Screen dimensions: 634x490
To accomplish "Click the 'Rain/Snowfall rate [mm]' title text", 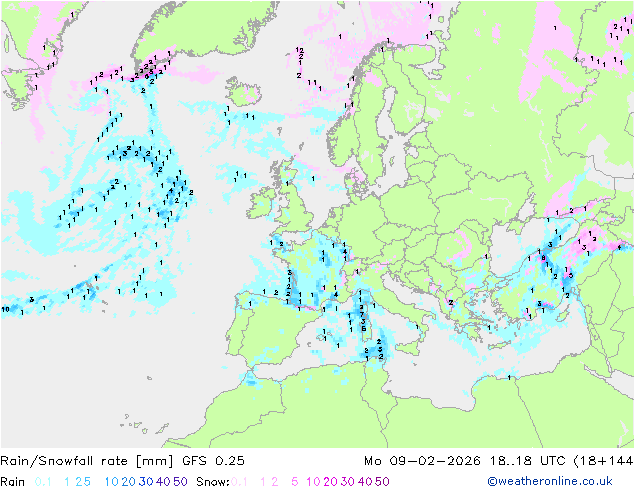I will point(87,461).
